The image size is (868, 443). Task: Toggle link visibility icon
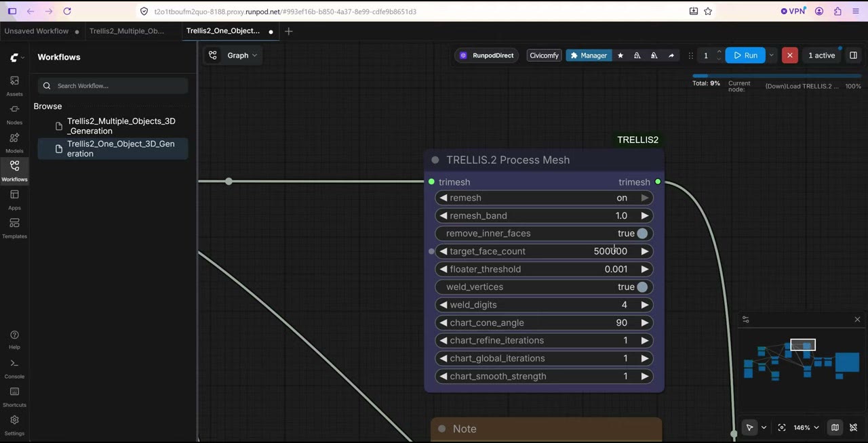(853, 427)
